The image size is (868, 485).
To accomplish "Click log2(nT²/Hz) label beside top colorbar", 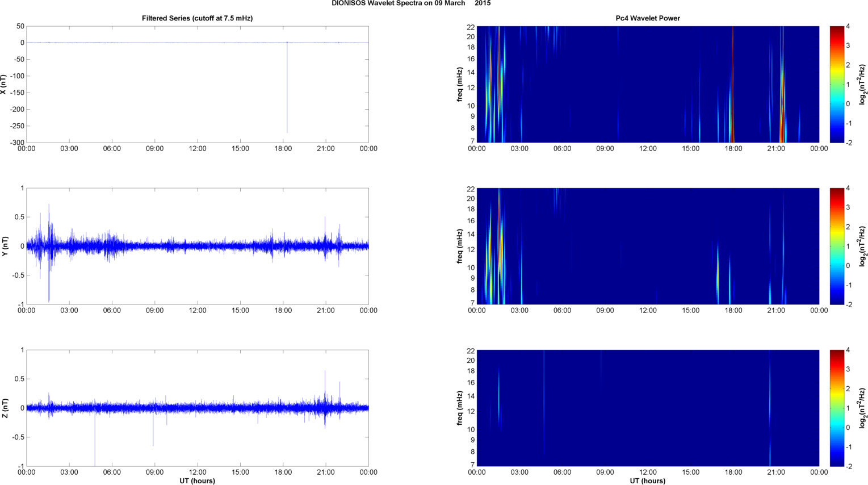I will pyautogui.click(x=863, y=85).
